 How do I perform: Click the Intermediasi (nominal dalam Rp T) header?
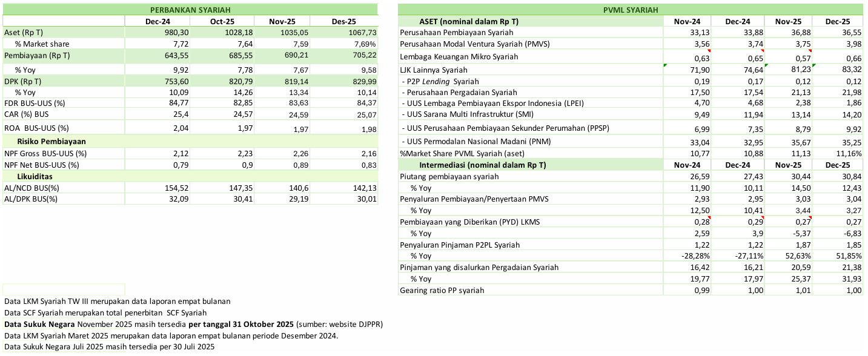[482, 165]
